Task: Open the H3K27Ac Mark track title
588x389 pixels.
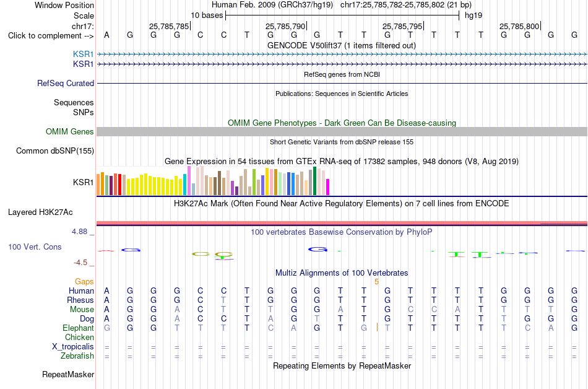Action: [x=342, y=204]
